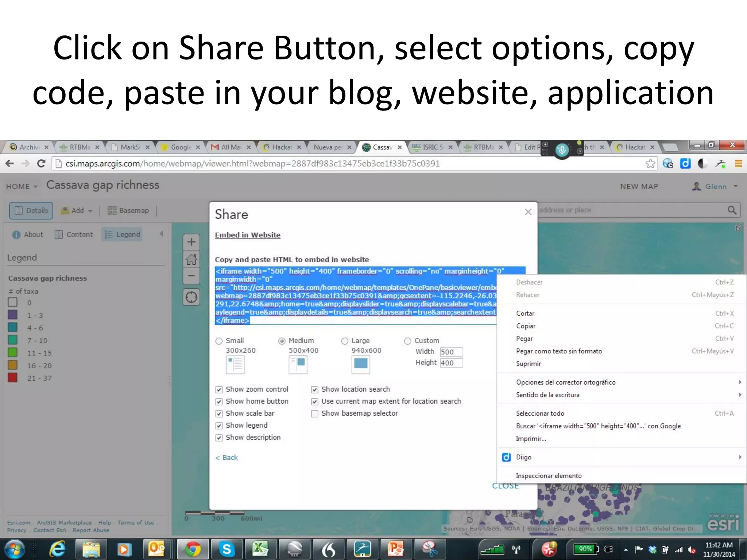
Task: Expand Opciones del corrector ortográfico submenu
Action: click(x=622, y=382)
